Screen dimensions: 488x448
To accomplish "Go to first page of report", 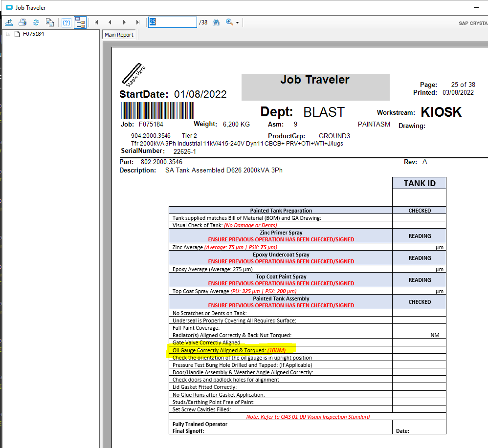I will 96,22.
